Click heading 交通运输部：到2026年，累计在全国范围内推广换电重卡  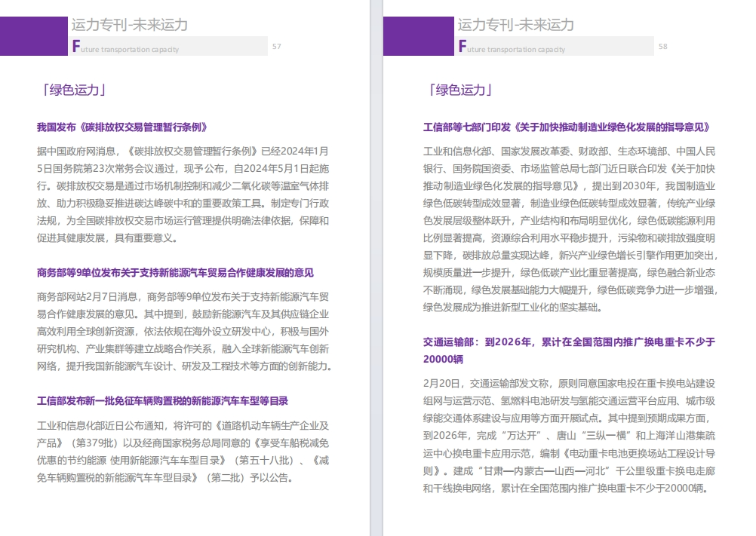pos(569,342)
